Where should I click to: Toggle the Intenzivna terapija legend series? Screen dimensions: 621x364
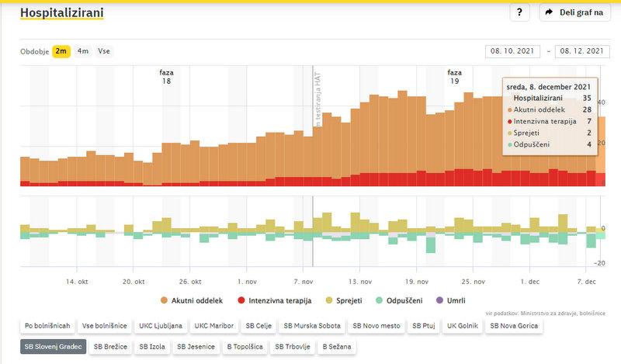(x=276, y=300)
